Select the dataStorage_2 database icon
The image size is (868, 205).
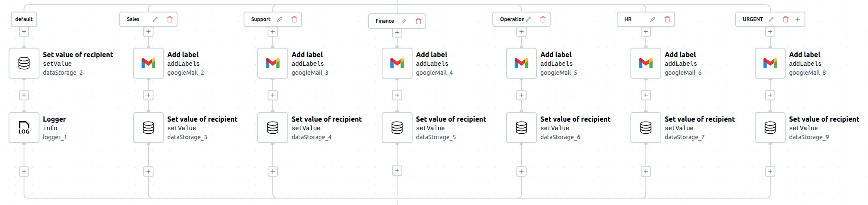(24, 63)
